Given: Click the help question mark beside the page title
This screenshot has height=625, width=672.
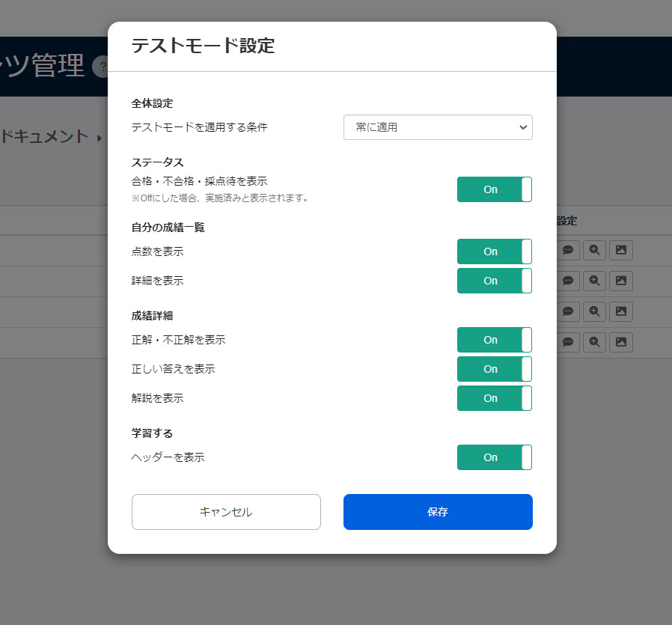Looking at the screenshot, I should (x=100, y=68).
